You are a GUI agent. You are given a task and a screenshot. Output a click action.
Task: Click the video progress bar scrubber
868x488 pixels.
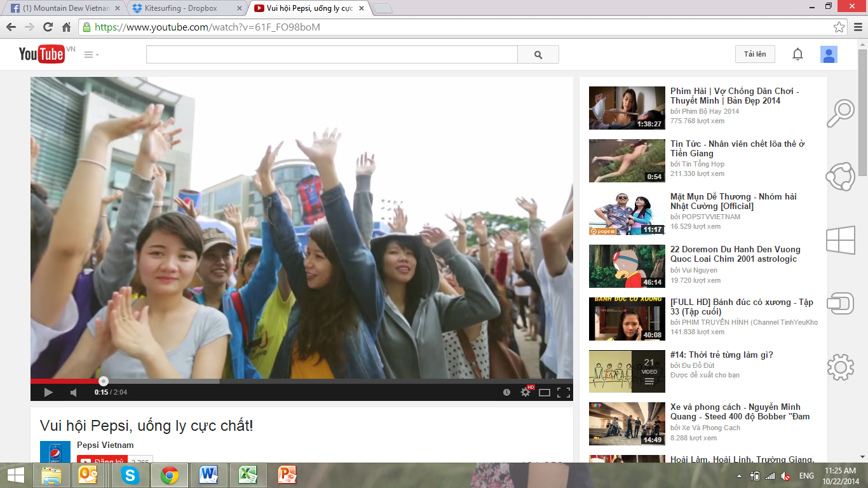(x=104, y=381)
